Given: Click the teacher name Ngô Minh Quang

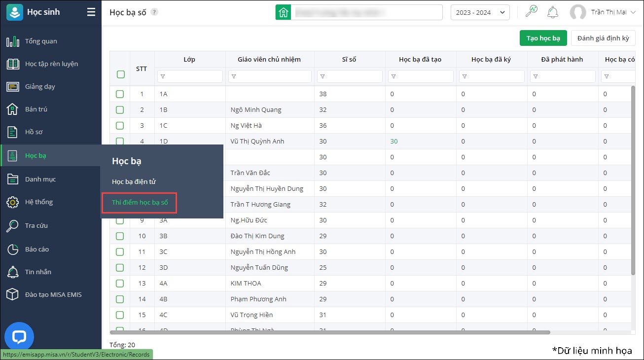Looking at the screenshot, I should (256, 109).
